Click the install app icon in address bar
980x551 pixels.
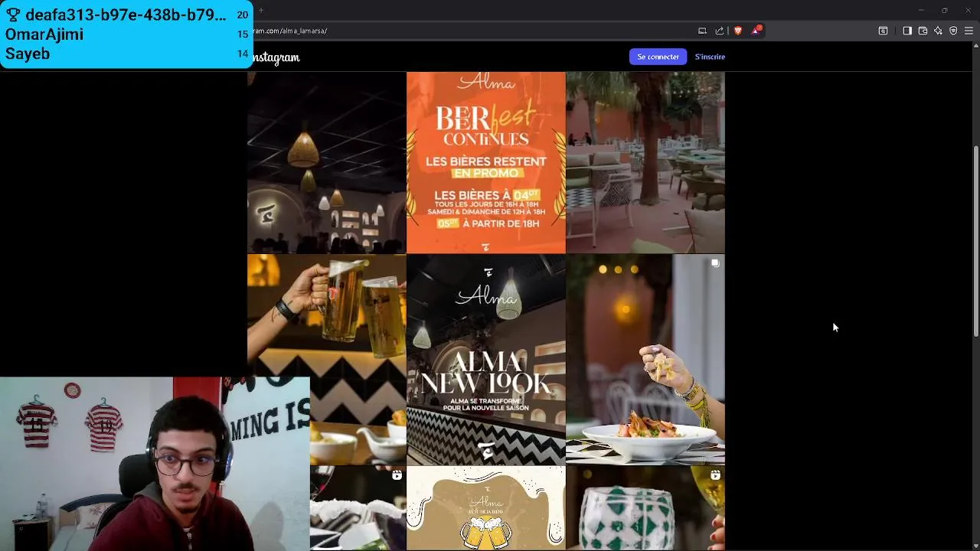point(702,31)
